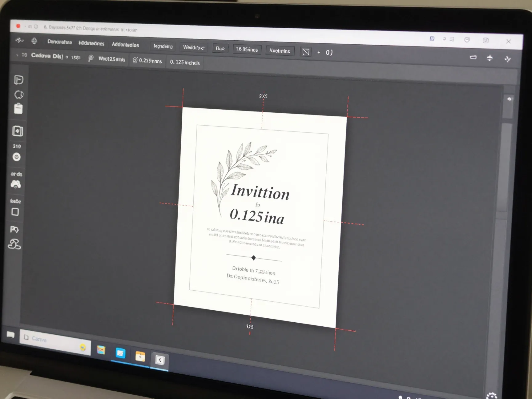Enable the 'Flokt' option in the top bar
532x399 pixels.
click(220, 48)
